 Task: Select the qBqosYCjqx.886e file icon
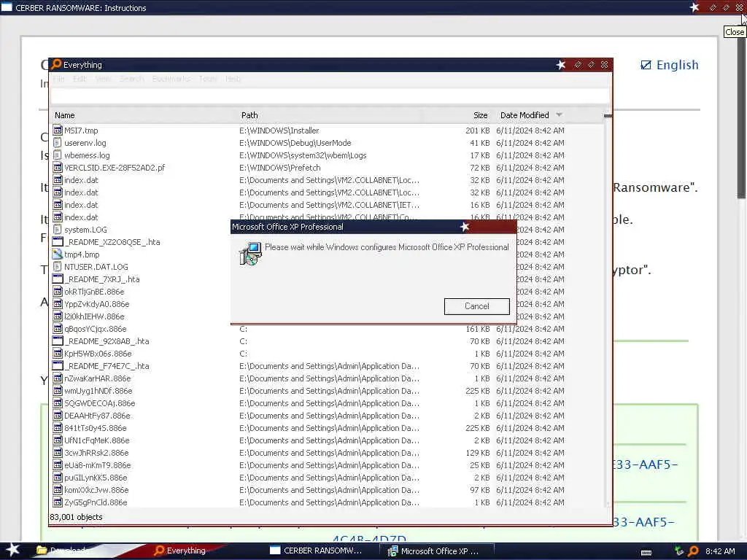58,328
